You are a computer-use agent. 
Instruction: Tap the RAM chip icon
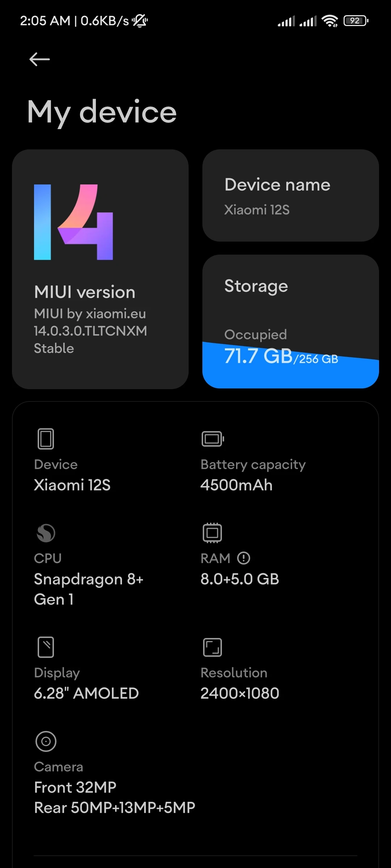212,533
